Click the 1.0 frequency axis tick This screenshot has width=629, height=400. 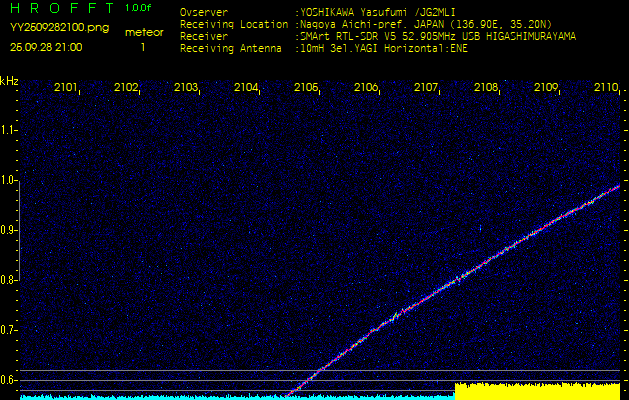(x=10, y=180)
